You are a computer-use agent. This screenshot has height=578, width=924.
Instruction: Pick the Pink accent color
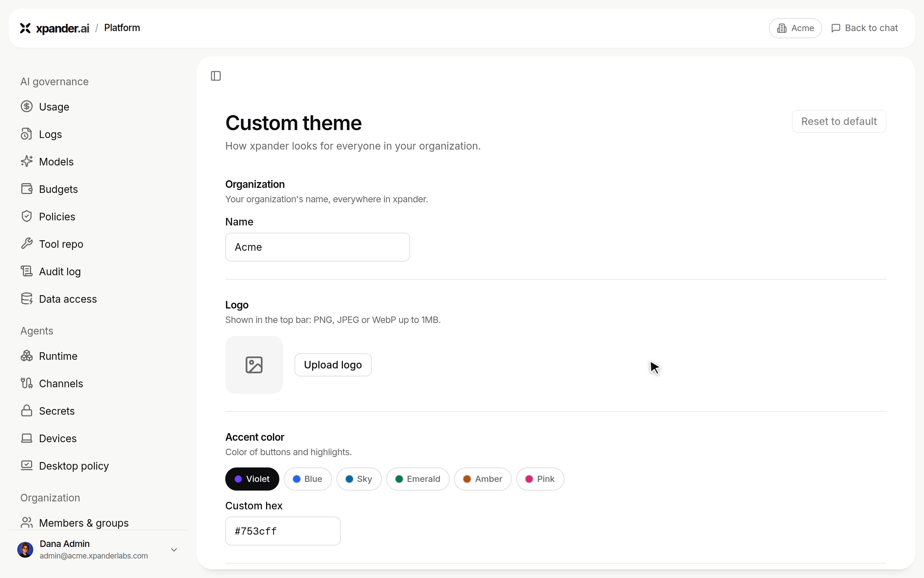click(x=540, y=479)
